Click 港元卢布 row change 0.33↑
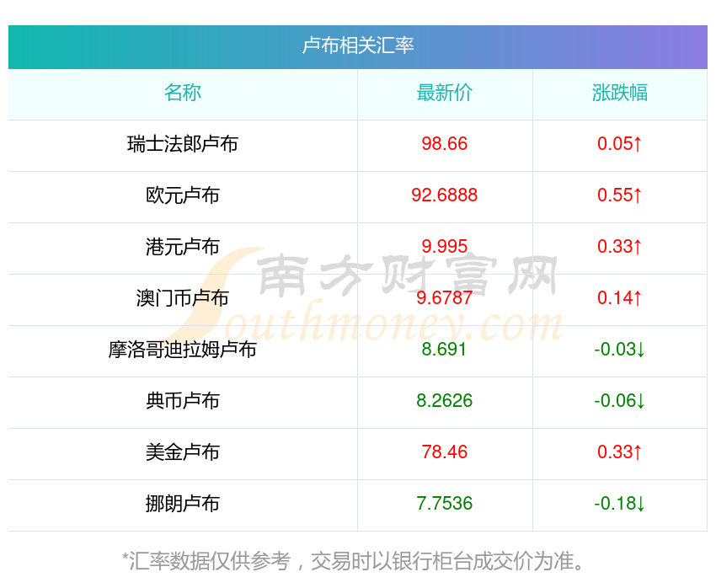The image size is (716, 588). click(x=620, y=247)
